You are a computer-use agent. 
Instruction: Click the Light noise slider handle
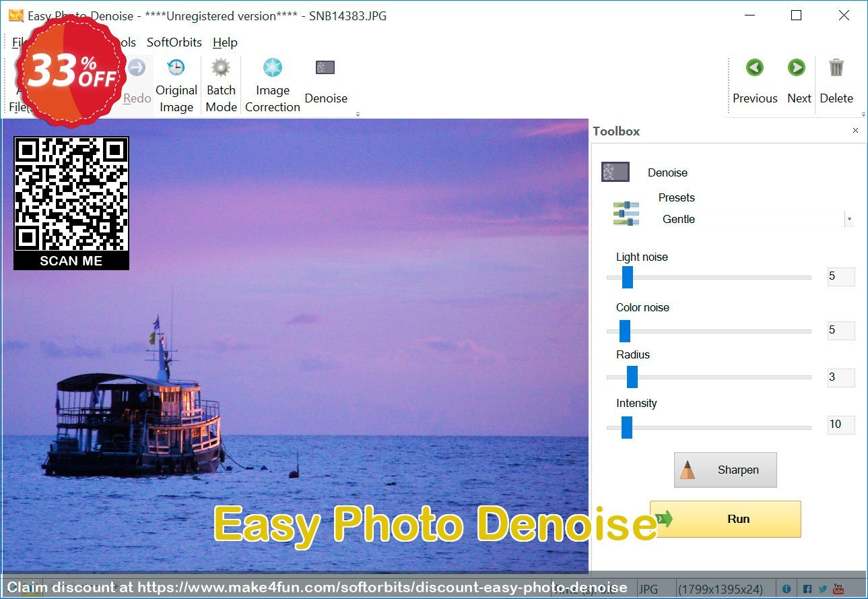pos(627,277)
